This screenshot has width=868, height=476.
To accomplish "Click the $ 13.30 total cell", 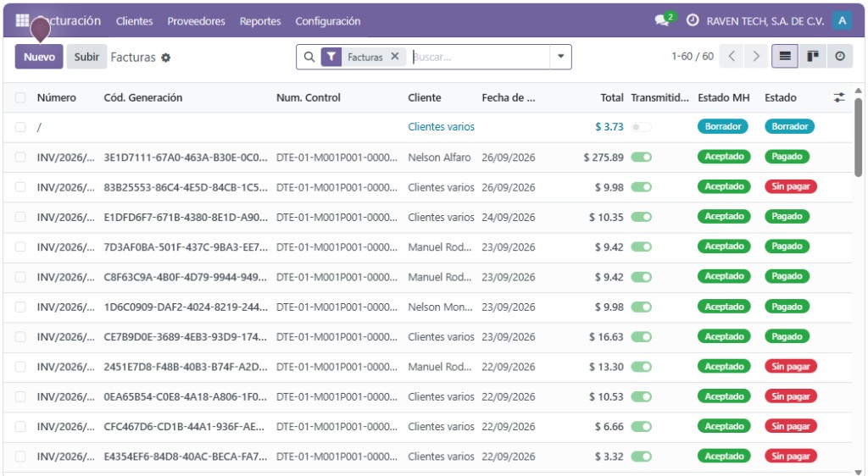I will tap(606, 367).
